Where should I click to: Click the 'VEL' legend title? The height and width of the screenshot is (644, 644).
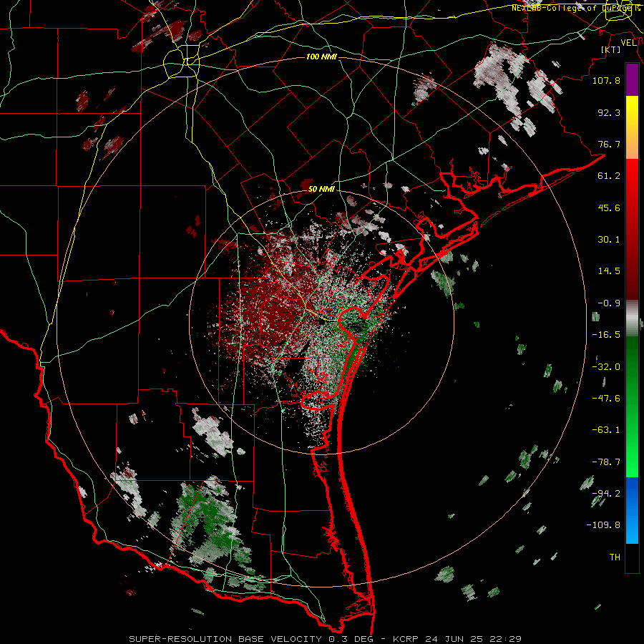628,43
